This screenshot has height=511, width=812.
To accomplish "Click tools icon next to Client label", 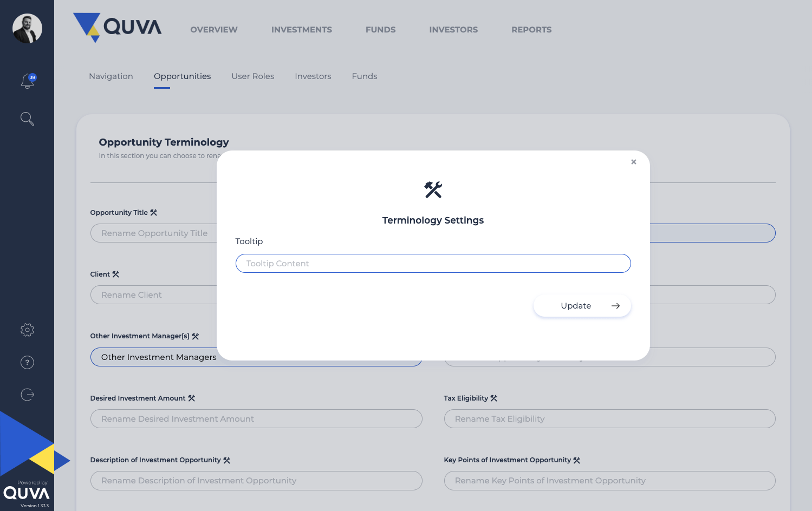I will click(x=115, y=274).
